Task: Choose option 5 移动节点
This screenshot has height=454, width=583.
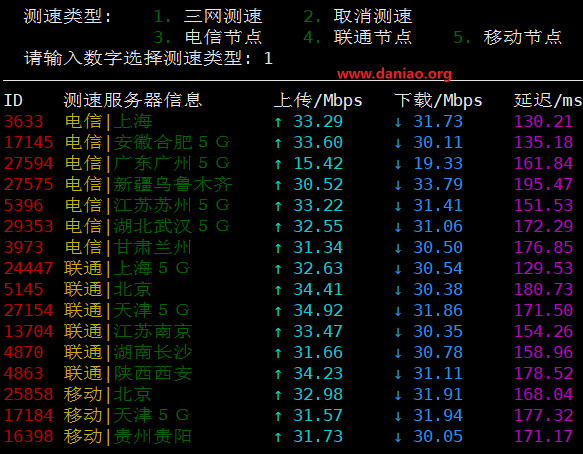Action: (508, 37)
